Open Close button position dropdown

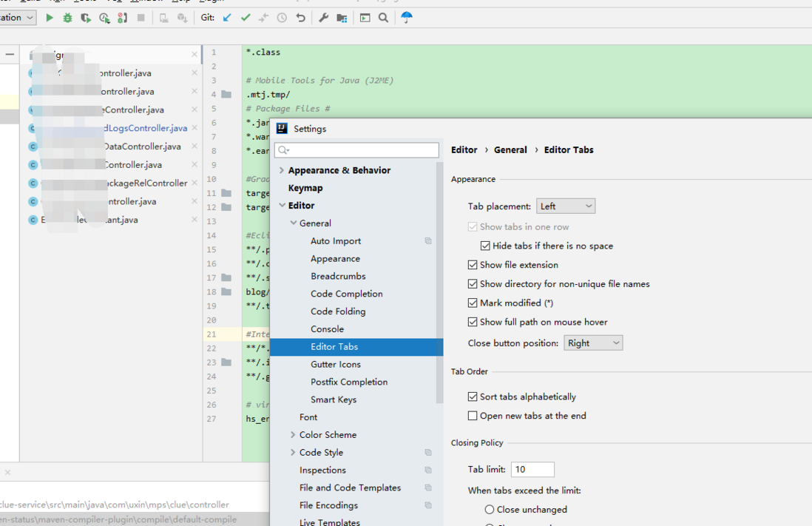593,343
